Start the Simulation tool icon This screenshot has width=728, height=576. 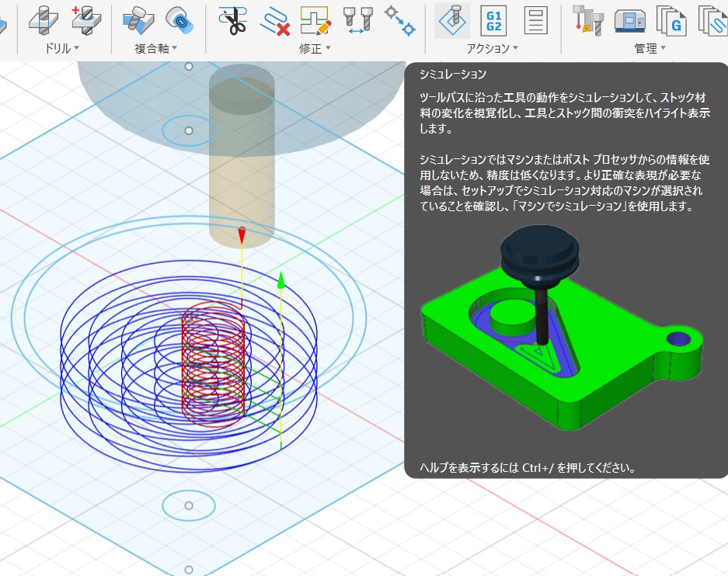[x=452, y=21]
